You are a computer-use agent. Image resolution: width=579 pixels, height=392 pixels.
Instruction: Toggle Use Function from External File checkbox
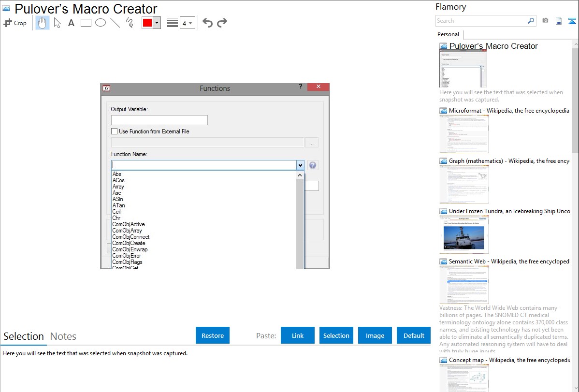click(115, 131)
